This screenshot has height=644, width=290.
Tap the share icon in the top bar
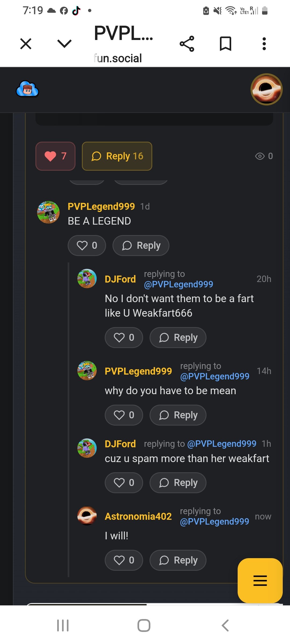click(x=187, y=44)
